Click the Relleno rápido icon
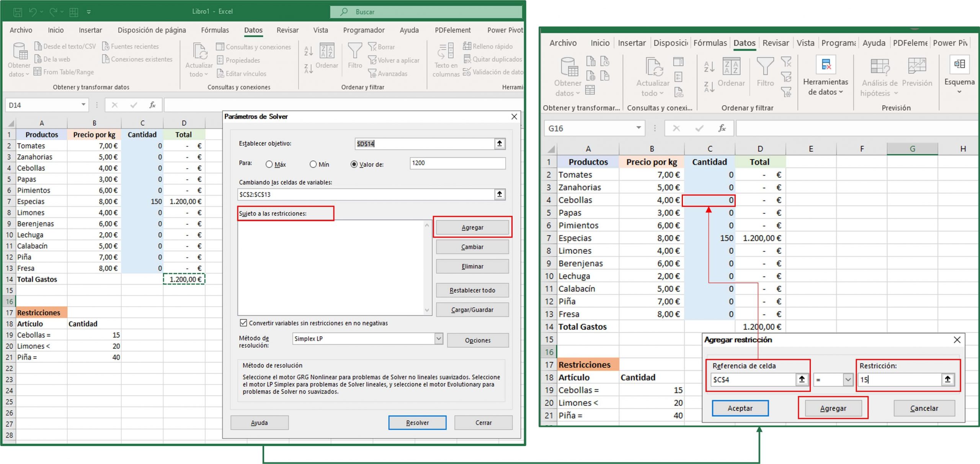980x464 pixels. click(x=467, y=46)
